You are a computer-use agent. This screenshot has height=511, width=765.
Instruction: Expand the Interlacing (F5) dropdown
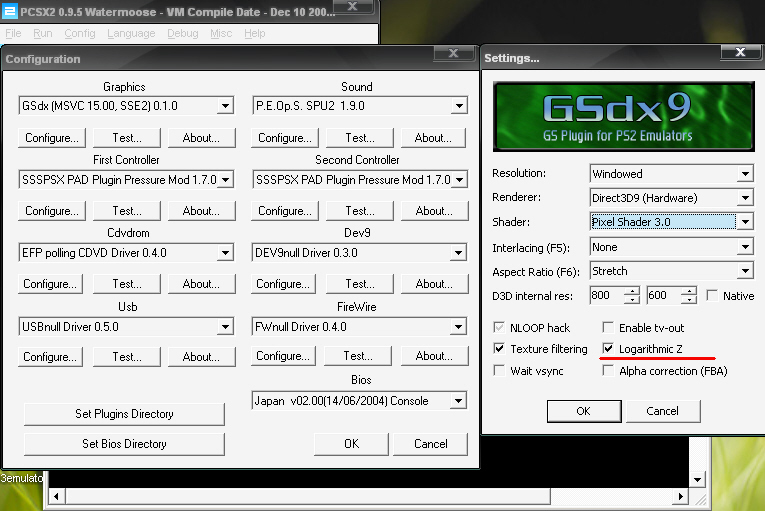coord(745,247)
